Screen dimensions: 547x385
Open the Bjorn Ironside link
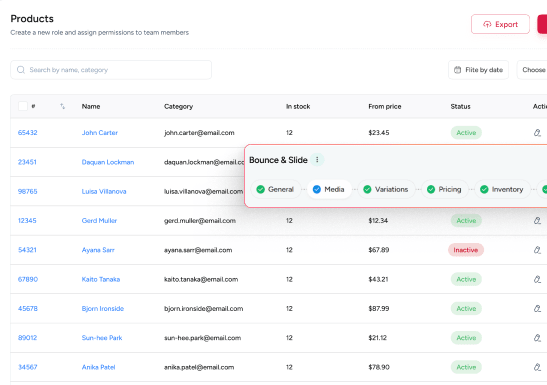(x=103, y=308)
